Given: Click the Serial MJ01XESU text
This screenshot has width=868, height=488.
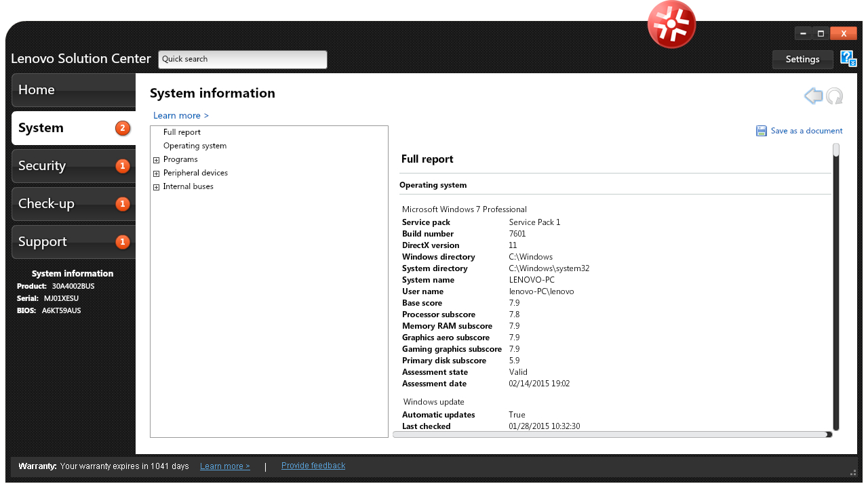Looking at the screenshot, I should point(47,298).
